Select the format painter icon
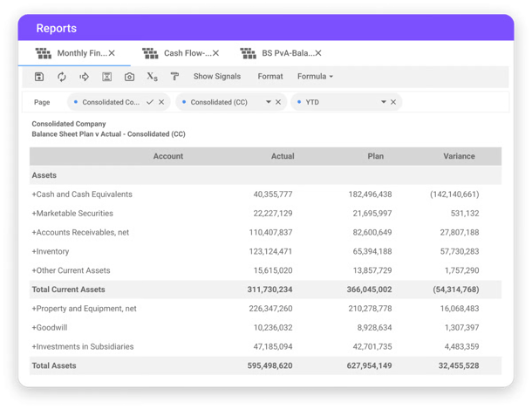The height and width of the screenshot is (409, 532). click(x=174, y=77)
